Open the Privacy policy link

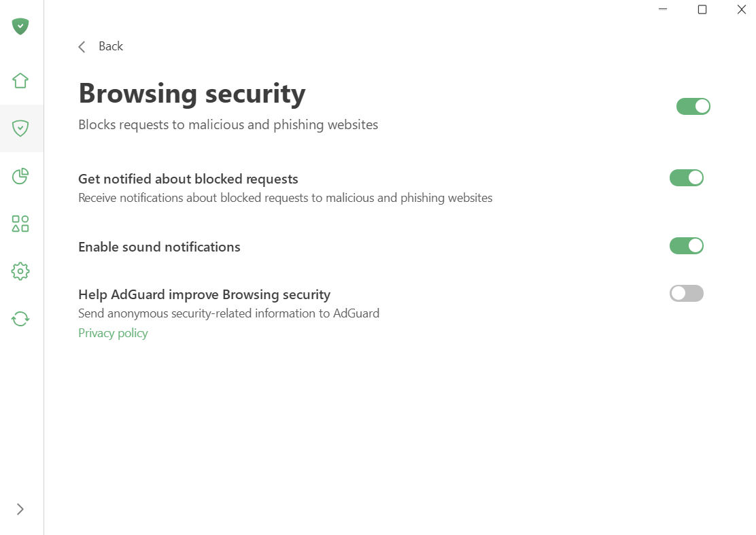tap(113, 333)
